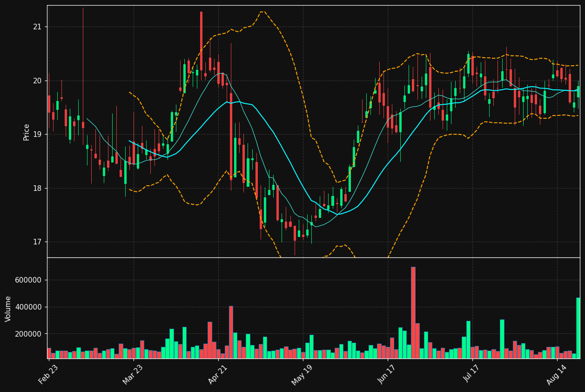Click the 400000 volume tick label
This screenshot has height=392, width=585.
[28, 307]
